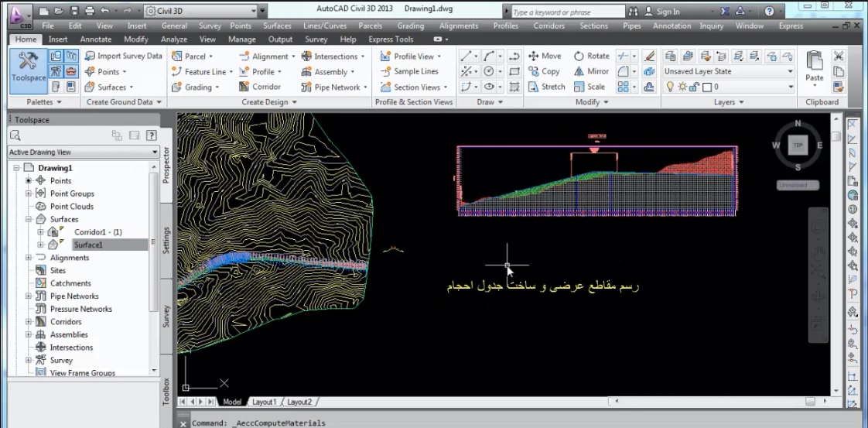Viewport: 868px width, 428px height.
Task: Open the Grading ribbon dropdown
Action: pyautogui.click(x=195, y=87)
